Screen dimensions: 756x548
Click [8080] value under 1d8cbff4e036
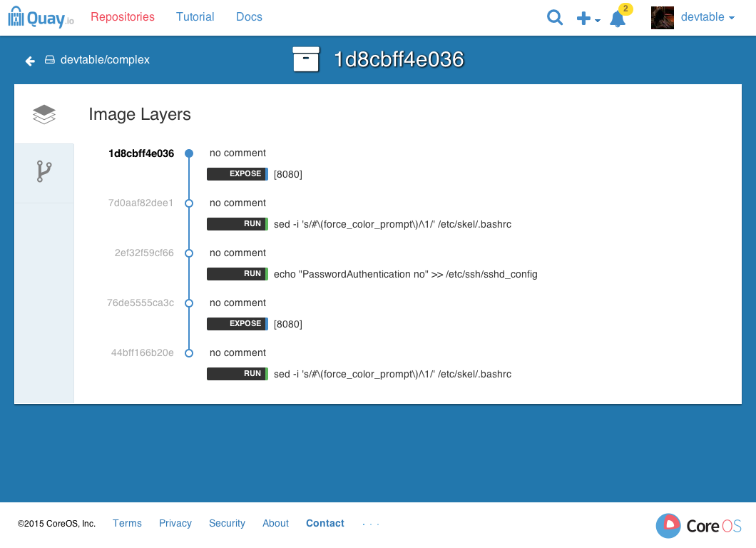coord(288,175)
